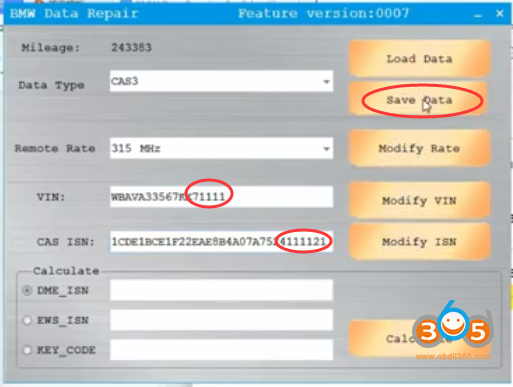Click the Data Type label
The width and height of the screenshot is (513, 387).
point(51,85)
